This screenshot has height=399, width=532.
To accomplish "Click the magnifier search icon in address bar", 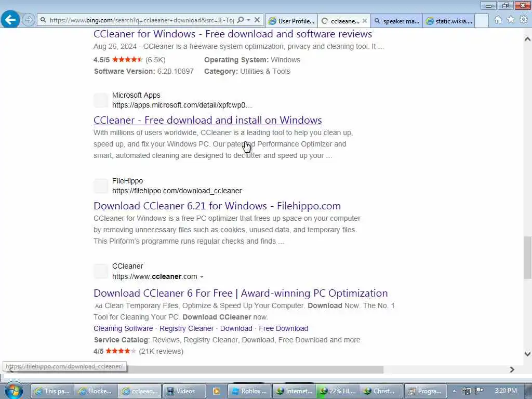I will point(241,20).
